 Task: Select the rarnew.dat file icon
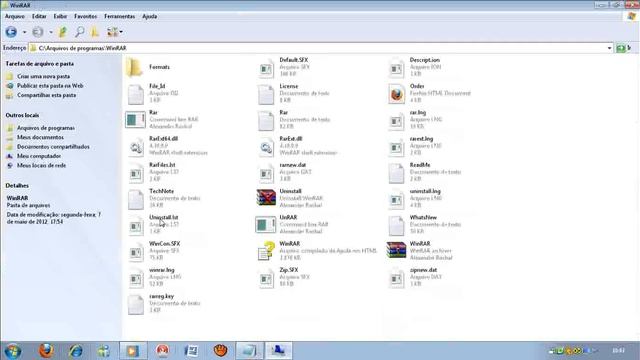(x=266, y=174)
